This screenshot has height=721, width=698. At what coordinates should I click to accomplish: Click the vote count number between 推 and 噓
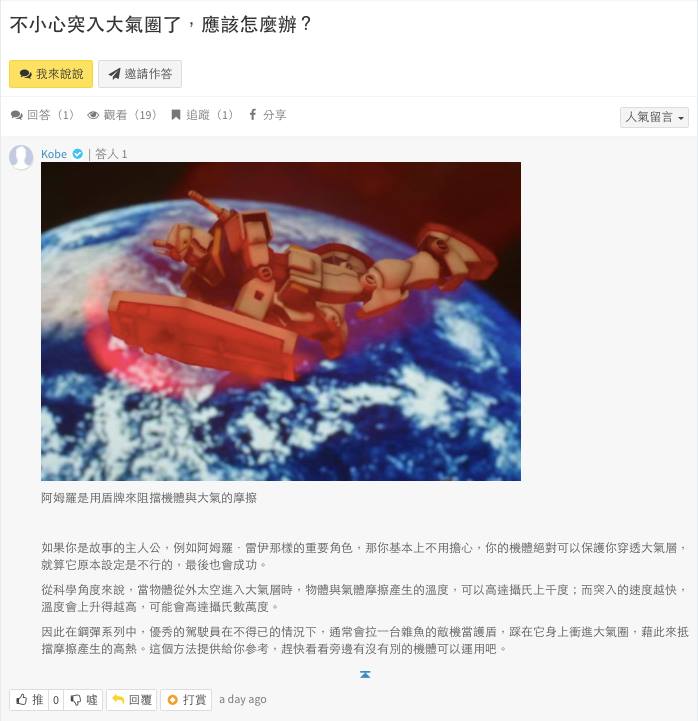(x=56, y=700)
